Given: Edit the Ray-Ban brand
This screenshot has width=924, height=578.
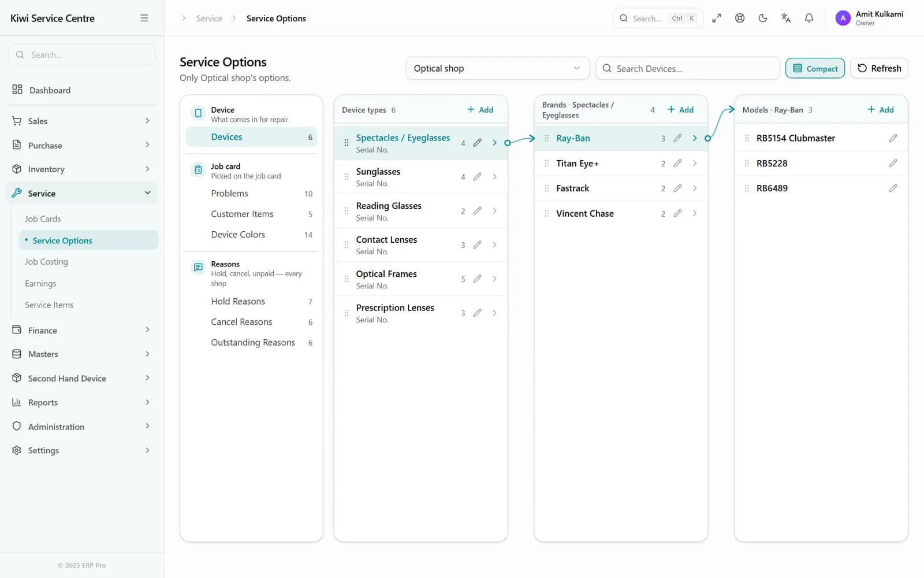Looking at the screenshot, I should (678, 138).
